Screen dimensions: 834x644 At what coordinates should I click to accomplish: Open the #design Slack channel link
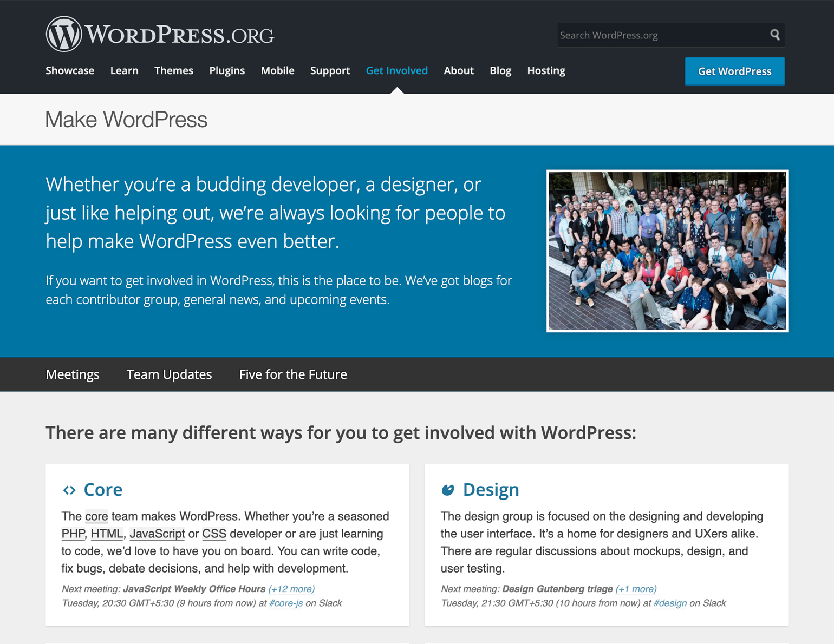[670, 603]
